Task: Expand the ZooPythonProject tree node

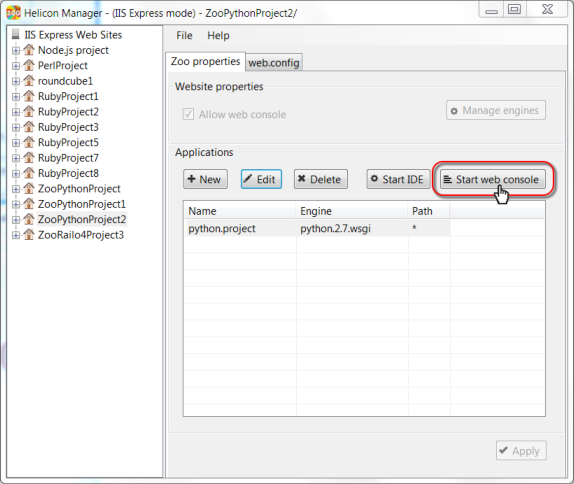Action: tap(15, 189)
